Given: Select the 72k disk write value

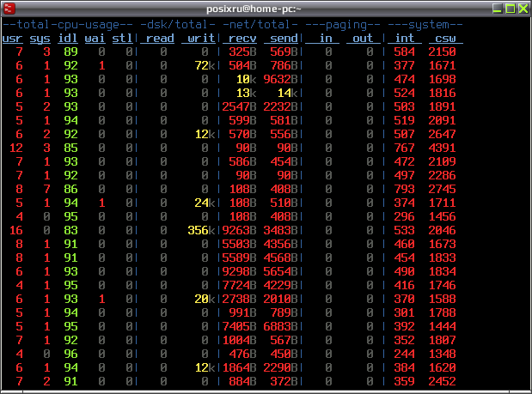Looking at the screenshot, I should point(205,65).
